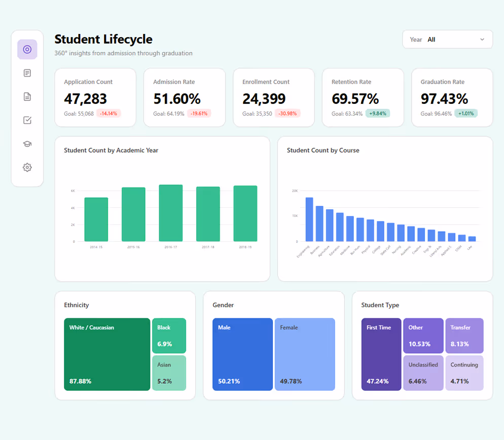Select the Law course bar
The image size is (504, 440).
472,239
